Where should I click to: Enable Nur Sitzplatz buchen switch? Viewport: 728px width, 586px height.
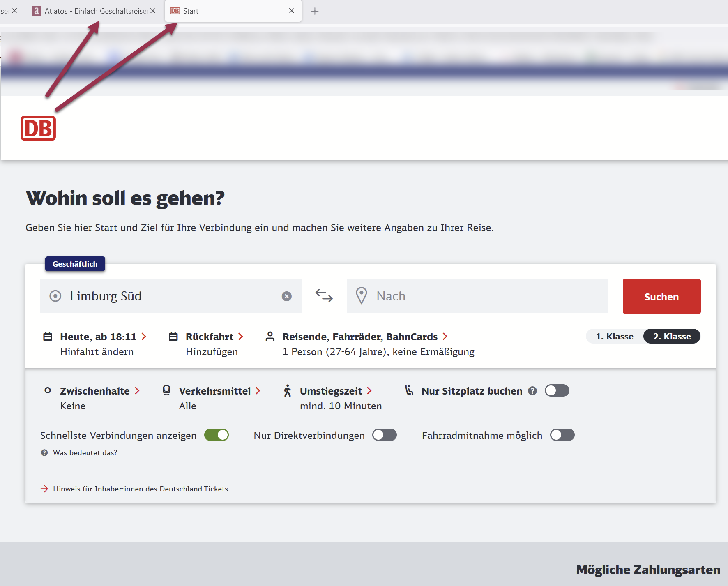[x=557, y=391]
